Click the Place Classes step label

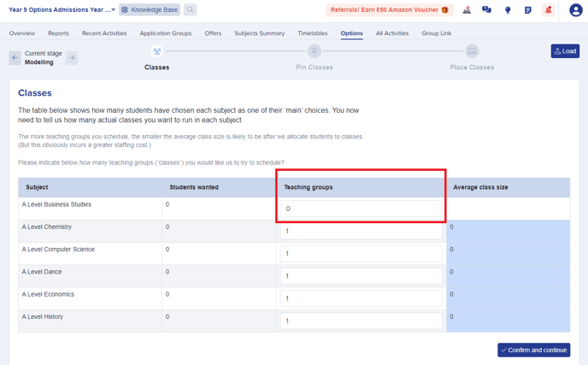pos(472,68)
